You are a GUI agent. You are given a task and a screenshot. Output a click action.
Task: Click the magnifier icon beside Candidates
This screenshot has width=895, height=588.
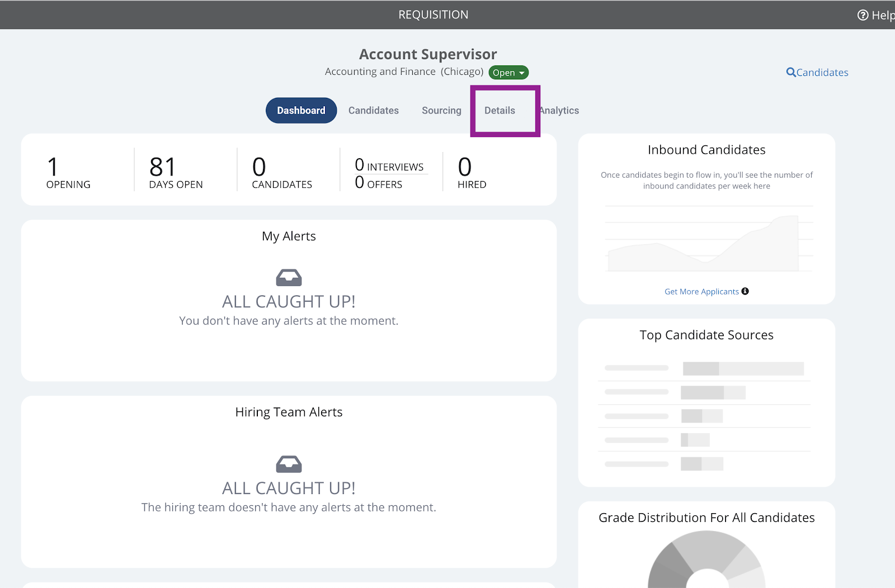tap(791, 72)
